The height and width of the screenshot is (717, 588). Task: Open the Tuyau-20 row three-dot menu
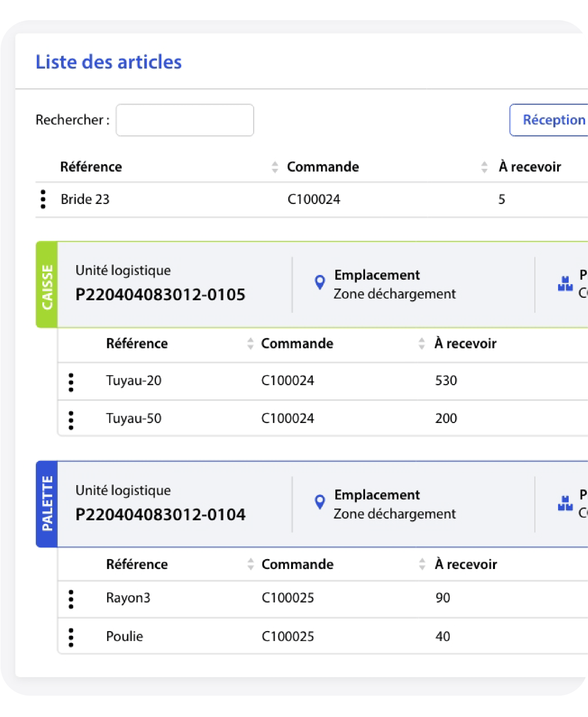[x=71, y=383]
